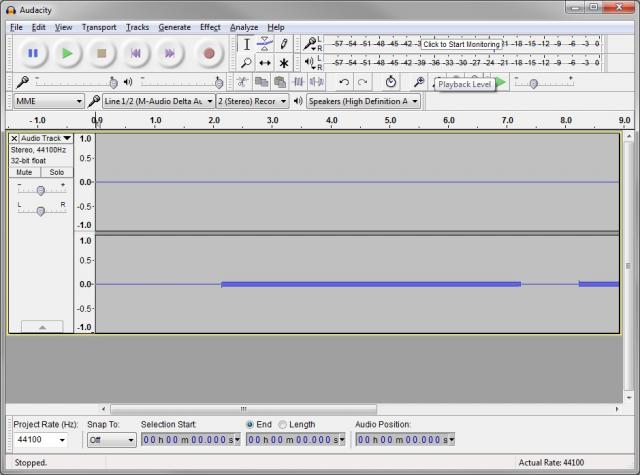Click the Trim audio icon
The height and width of the screenshot is (475, 640).
[x=298, y=82]
